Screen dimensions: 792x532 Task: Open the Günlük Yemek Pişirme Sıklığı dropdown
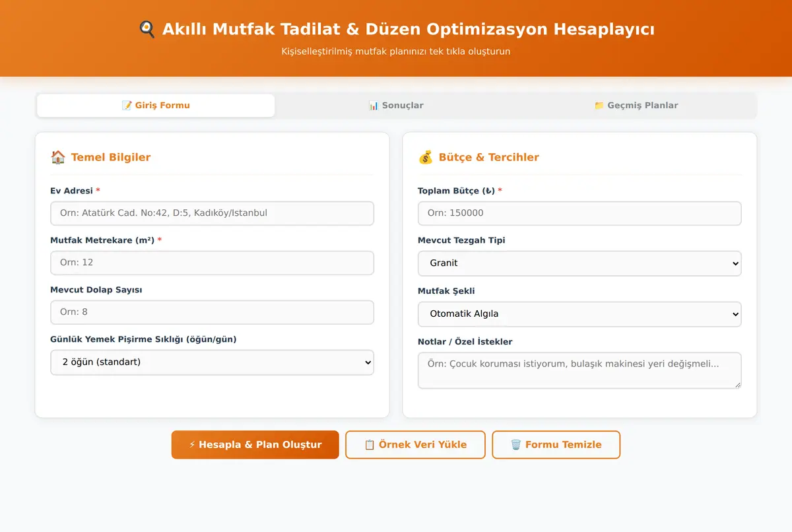coord(212,362)
